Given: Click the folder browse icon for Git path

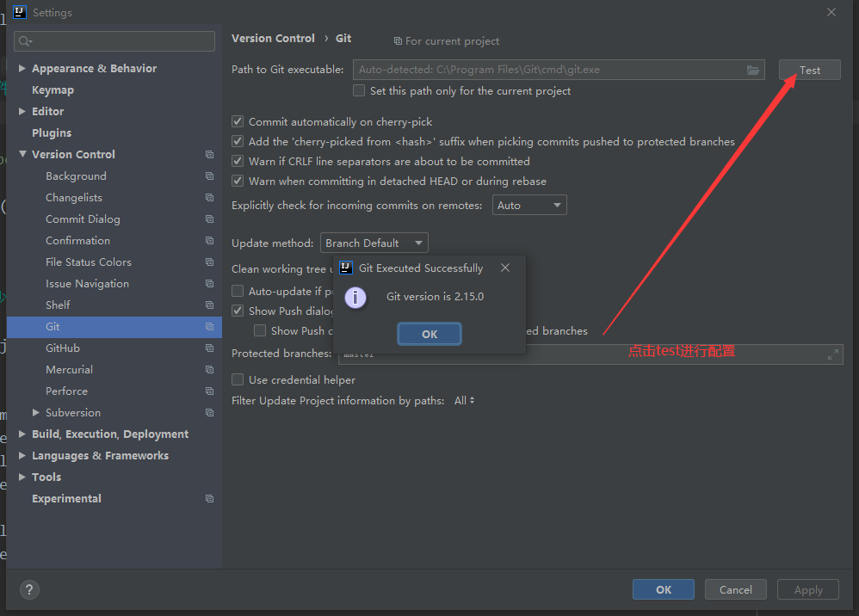Looking at the screenshot, I should [x=753, y=71].
